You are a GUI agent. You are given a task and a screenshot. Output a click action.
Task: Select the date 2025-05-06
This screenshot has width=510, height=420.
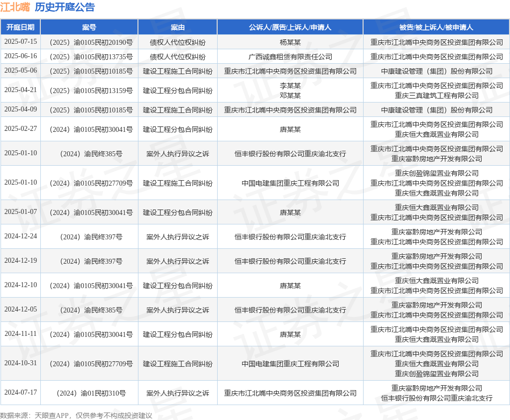(20, 71)
